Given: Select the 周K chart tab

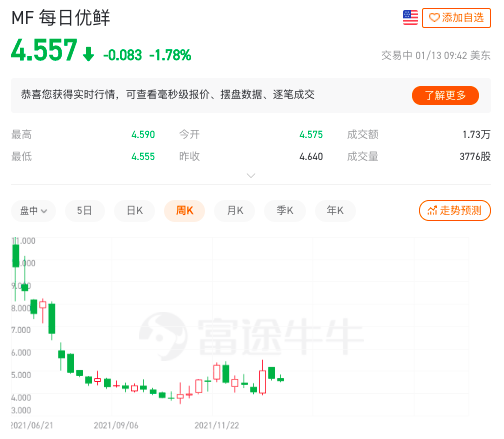Looking at the screenshot, I should pyautogui.click(x=185, y=211).
